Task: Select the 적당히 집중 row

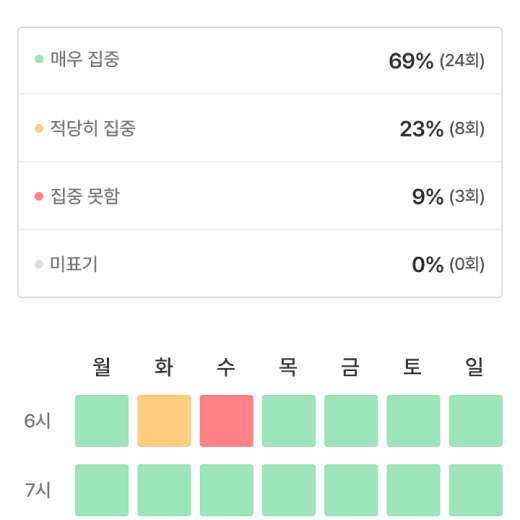Action: (x=260, y=128)
